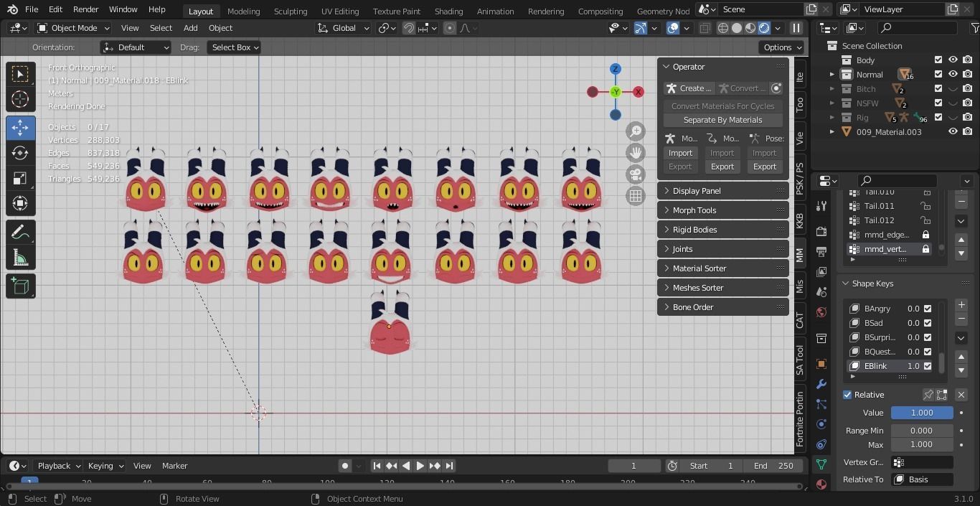Viewport: 980px width, 506px height.
Task: Click the Create model button
Action: pyautogui.click(x=689, y=88)
